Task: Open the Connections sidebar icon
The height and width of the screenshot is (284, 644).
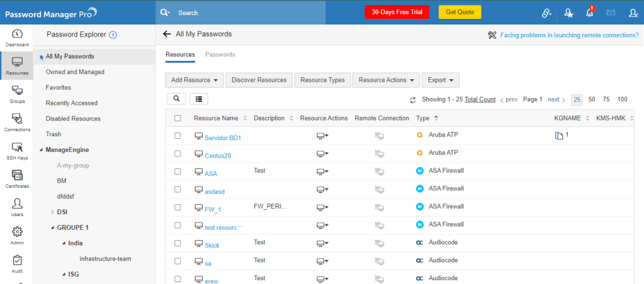Action: 17,122
